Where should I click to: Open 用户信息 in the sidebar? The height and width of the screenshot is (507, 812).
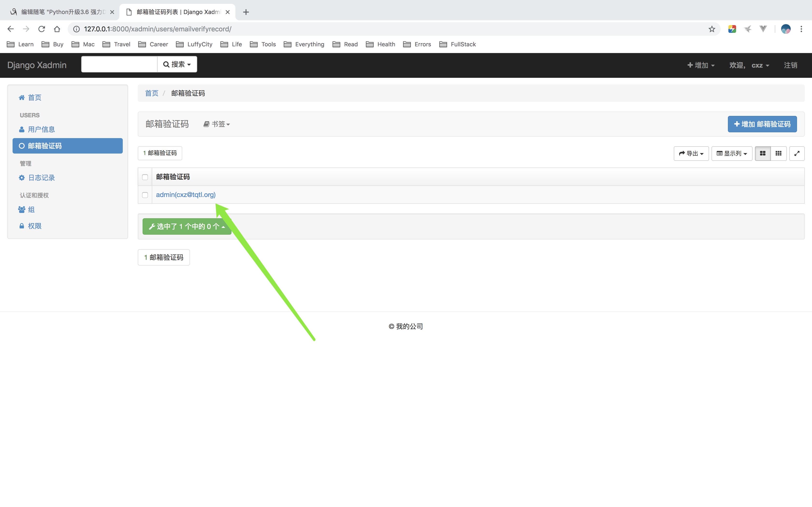(x=41, y=129)
